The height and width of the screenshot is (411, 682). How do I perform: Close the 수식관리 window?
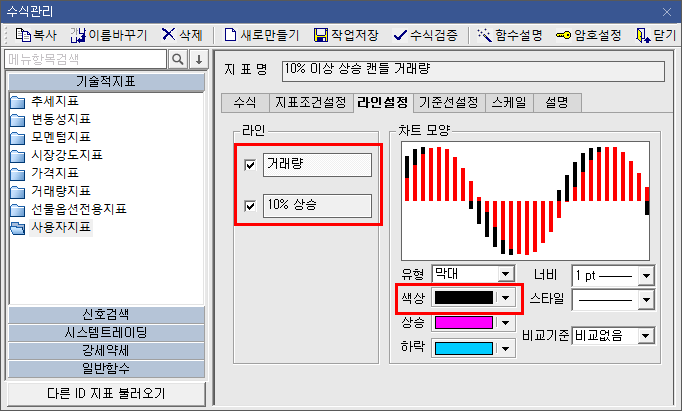coord(667,12)
